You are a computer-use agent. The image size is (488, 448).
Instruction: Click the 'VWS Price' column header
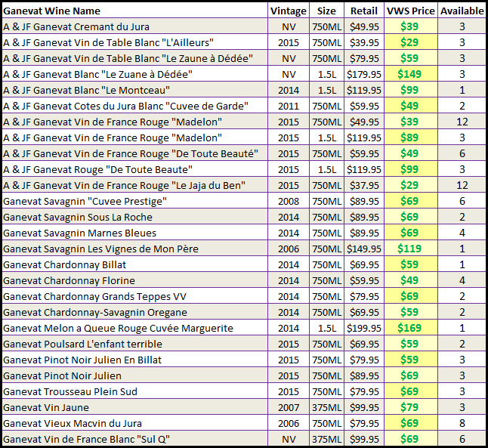(411, 11)
